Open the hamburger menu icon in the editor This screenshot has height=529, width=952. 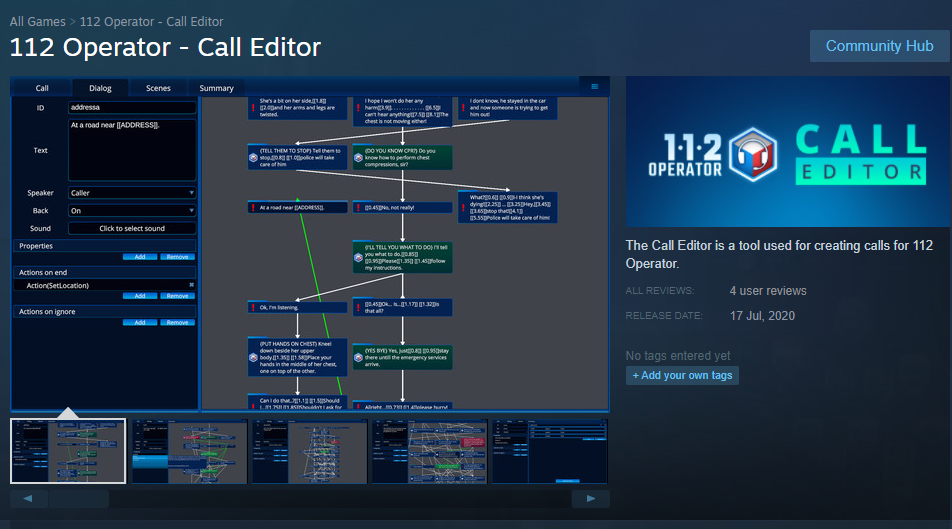[594, 87]
